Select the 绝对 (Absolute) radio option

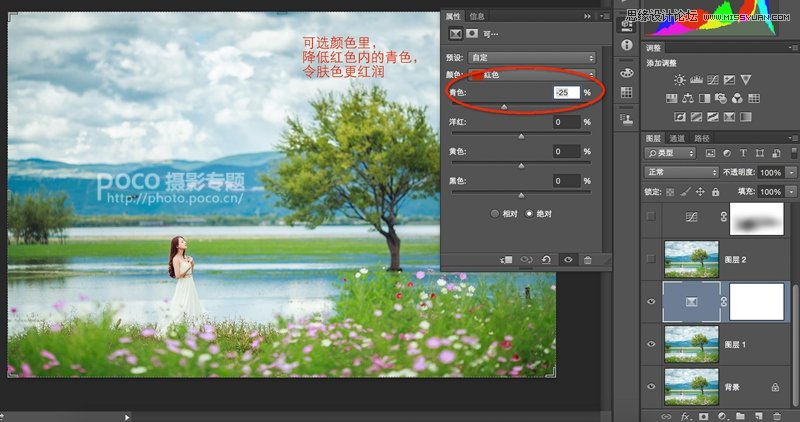pos(529,214)
